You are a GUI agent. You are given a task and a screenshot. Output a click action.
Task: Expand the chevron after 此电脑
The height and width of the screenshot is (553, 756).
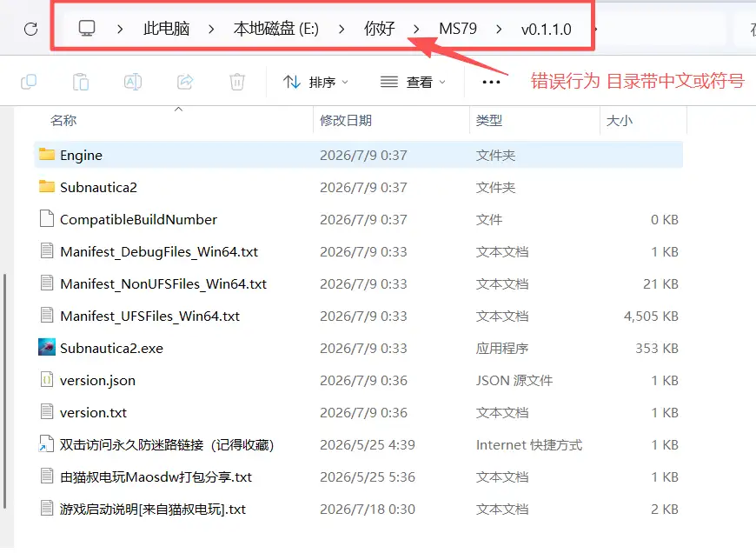pos(211,30)
